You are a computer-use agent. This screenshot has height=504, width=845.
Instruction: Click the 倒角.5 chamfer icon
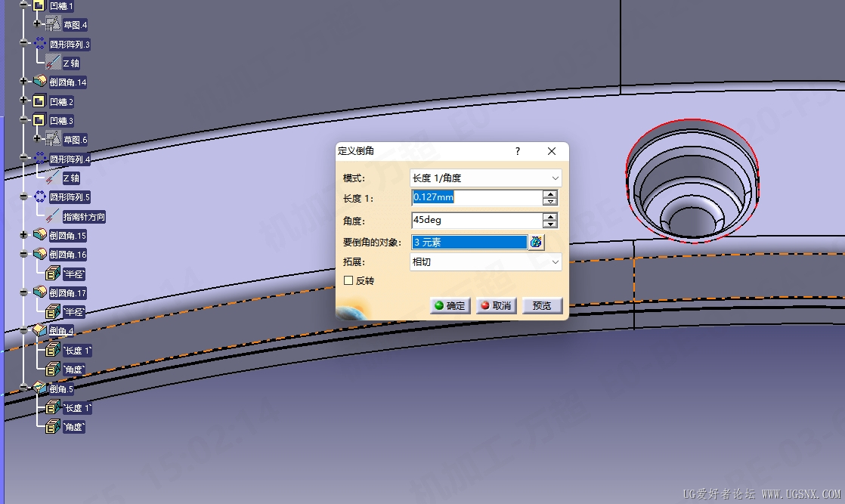pos(40,388)
